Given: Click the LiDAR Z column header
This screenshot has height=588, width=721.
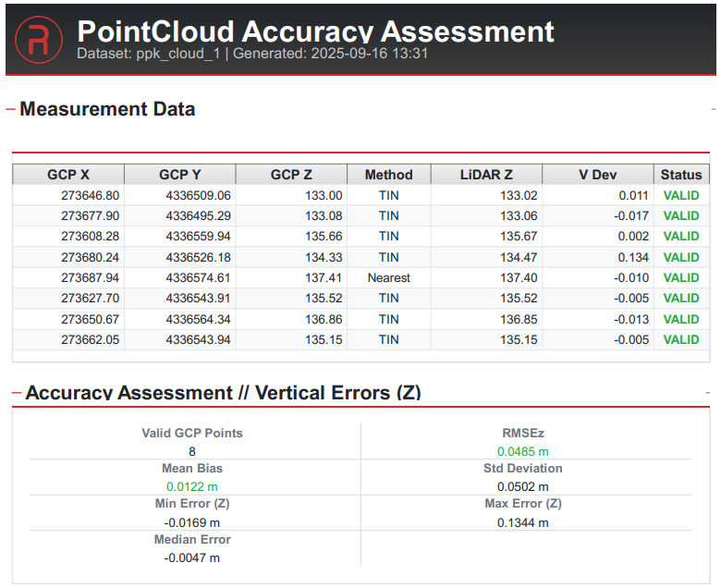Looking at the screenshot, I should pos(486,175).
